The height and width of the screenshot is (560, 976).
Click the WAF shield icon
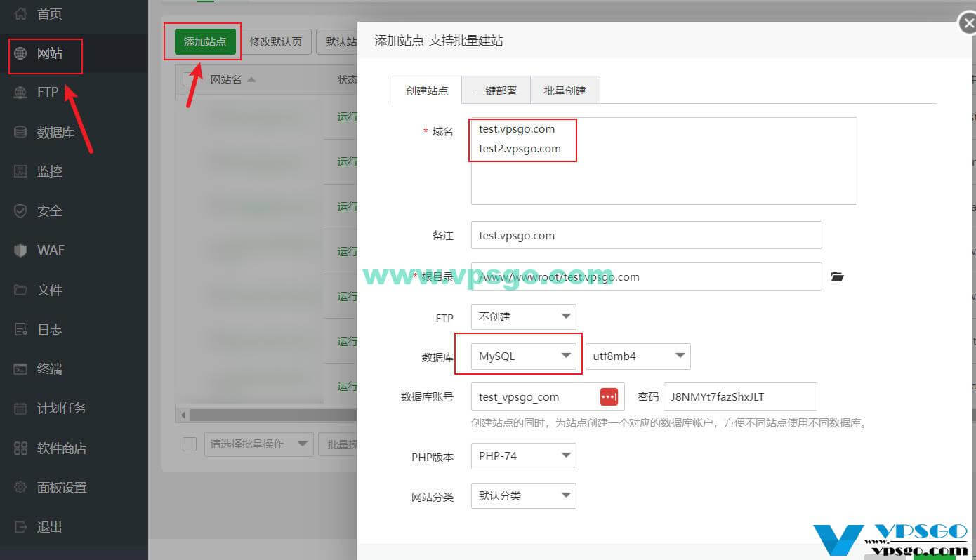coord(21,250)
